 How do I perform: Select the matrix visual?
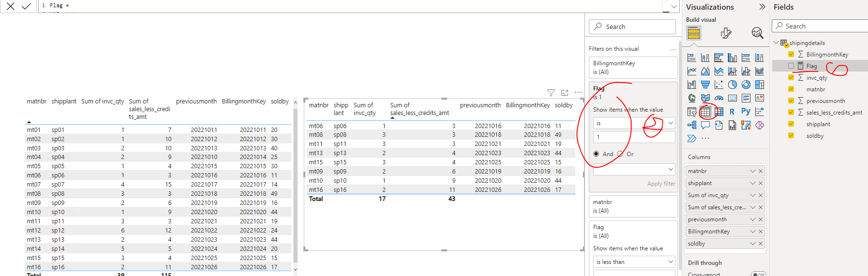click(719, 112)
